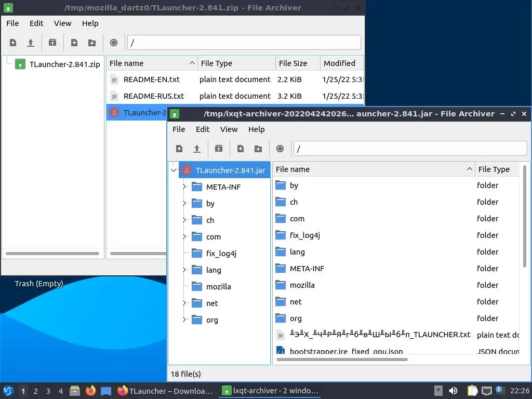The image size is (532, 399).
Task: Click Open archive upload-arrow icon in zip window
Action: pos(31,43)
